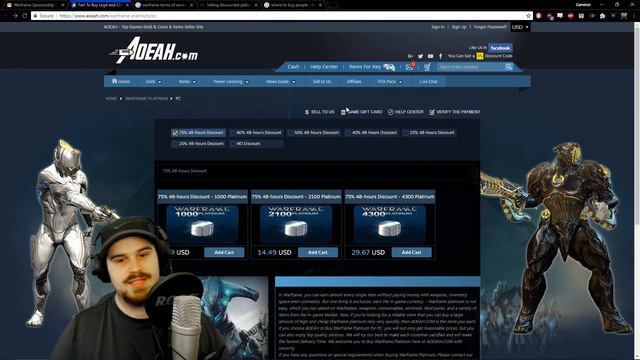Open the YouTube social icon
Screen dimensions: 640x360
(430, 56)
